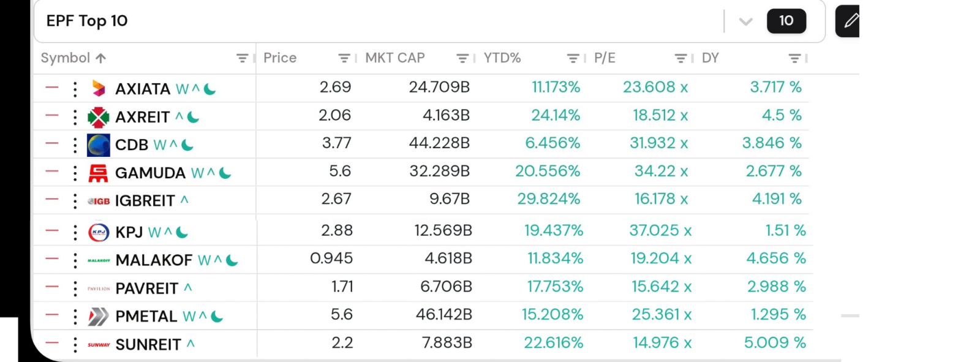The width and height of the screenshot is (980, 362).
Task: Select GAMUDA dividend yield 2.677 %
Action: [x=774, y=171]
